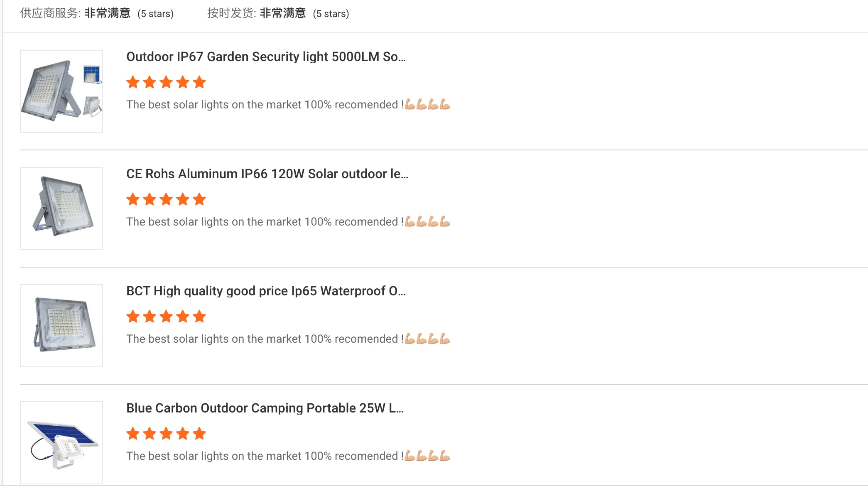This screenshot has height=486, width=868.
Task: Click the star rating under the Blue Carbon product
Action: pos(166,434)
